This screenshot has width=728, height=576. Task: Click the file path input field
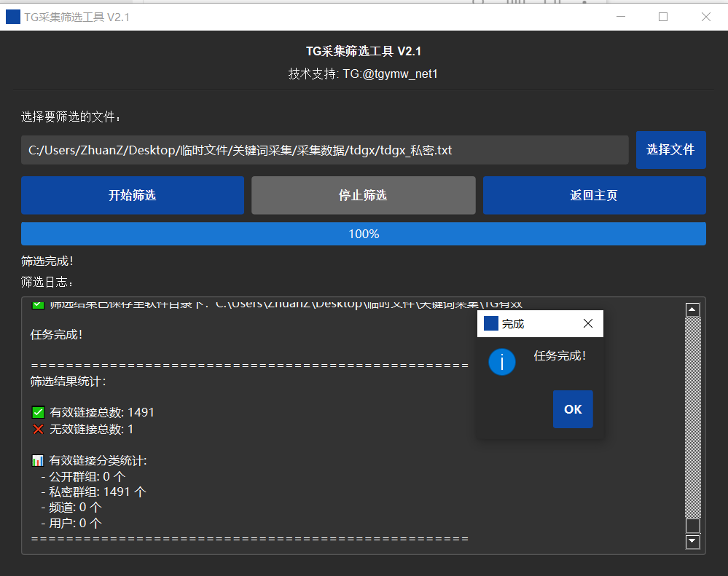pyautogui.click(x=324, y=150)
